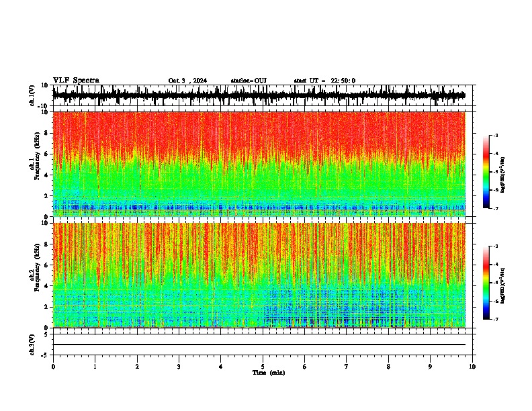Click time axis tick label "9"
This screenshot has height=411, width=532.
(430, 367)
